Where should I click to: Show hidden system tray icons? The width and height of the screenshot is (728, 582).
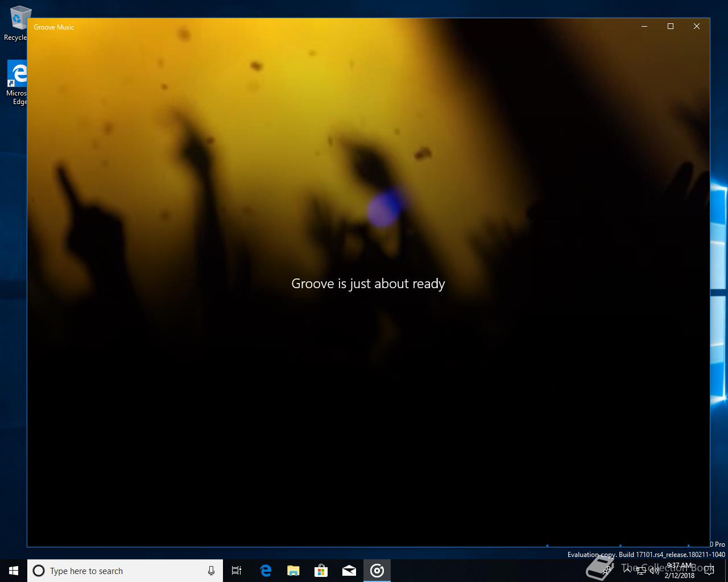(627, 571)
